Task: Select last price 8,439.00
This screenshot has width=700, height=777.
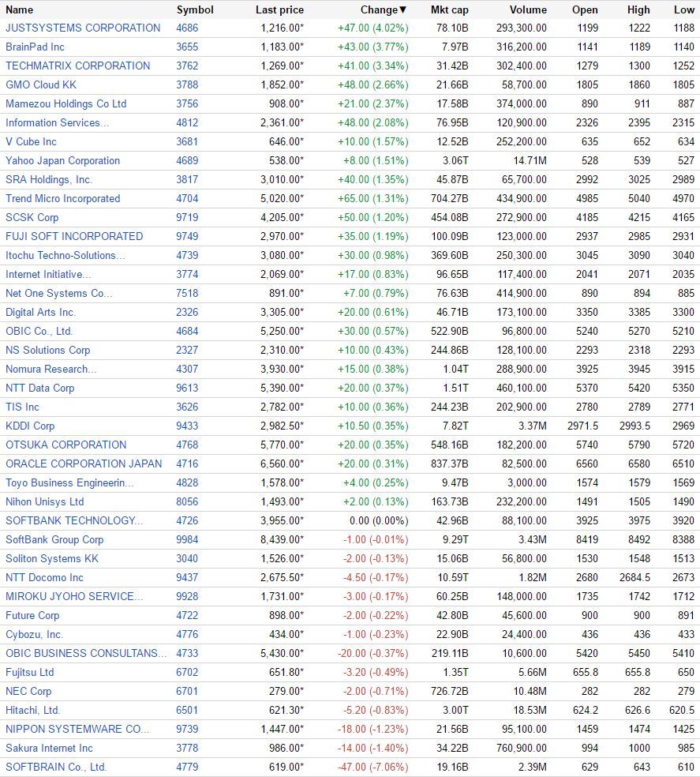Action: point(282,539)
